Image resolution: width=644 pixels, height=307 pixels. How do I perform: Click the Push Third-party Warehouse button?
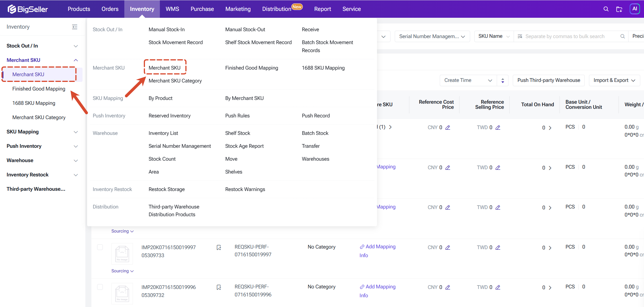point(549,80)
